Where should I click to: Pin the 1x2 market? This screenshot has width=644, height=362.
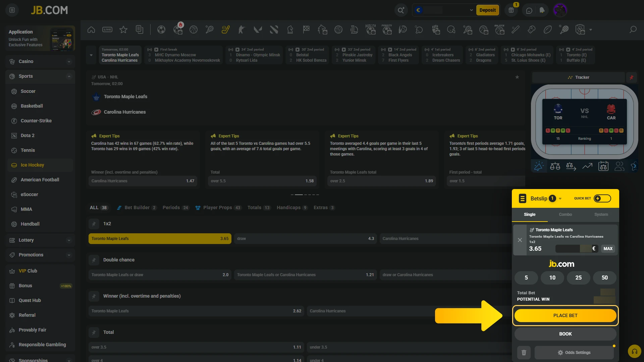click(94, 224)
